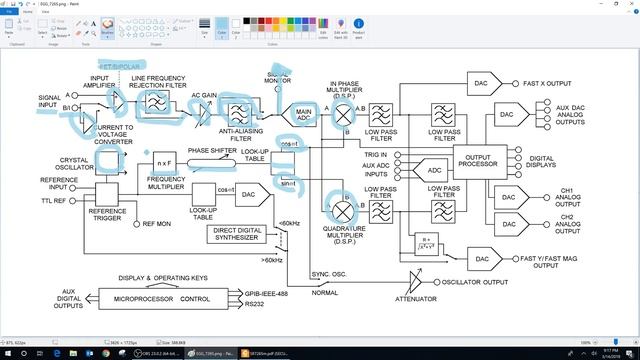Screen dimensions: 640x360
Task: Collapse the ribbon with the chevron
Action: pyautogui.click(x=629, y=11)
